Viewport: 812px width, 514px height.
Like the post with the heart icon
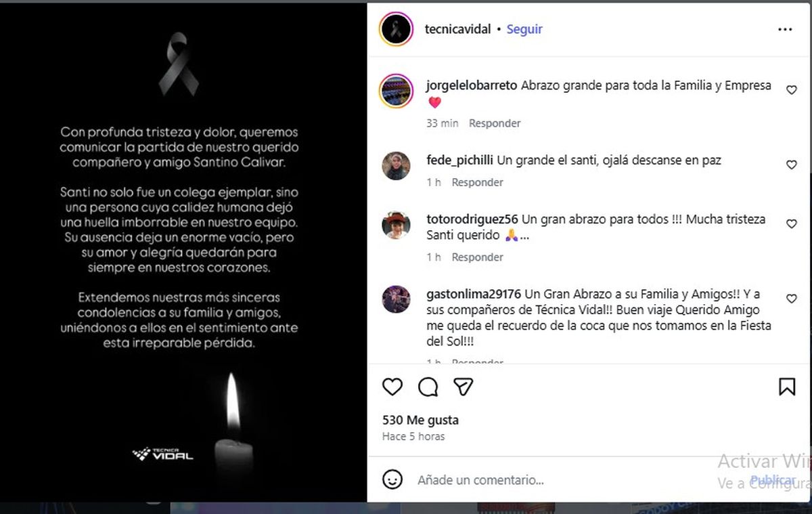coord(392,387)
